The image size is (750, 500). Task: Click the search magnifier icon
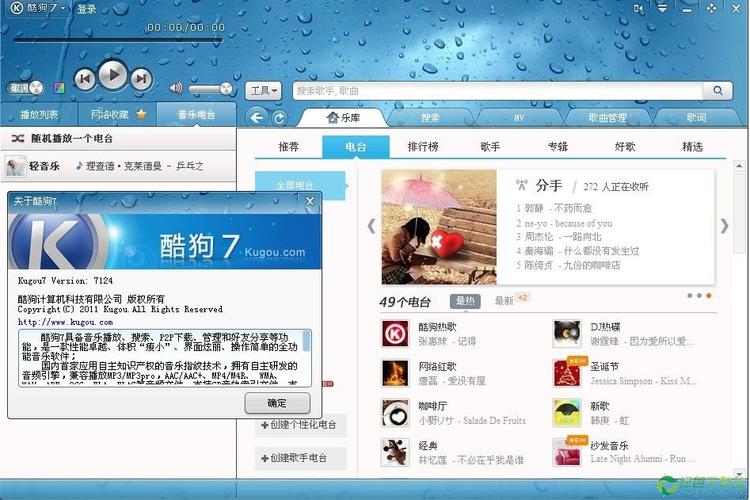[718, 90]
